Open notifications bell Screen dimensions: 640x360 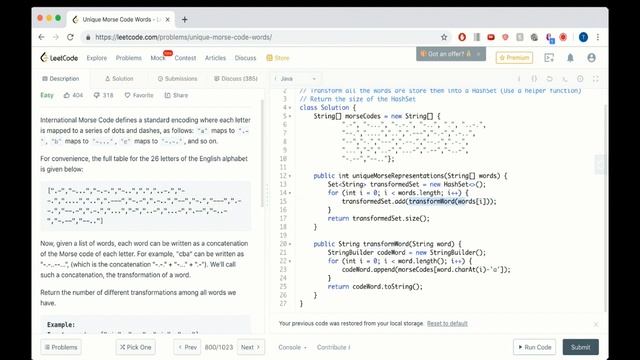(x=570, y=58)
